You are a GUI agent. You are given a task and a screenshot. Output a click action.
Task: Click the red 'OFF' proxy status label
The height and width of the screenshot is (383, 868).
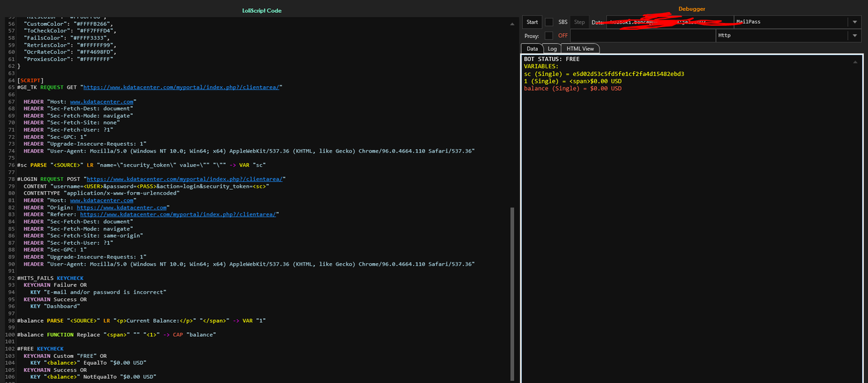(563, 36)
